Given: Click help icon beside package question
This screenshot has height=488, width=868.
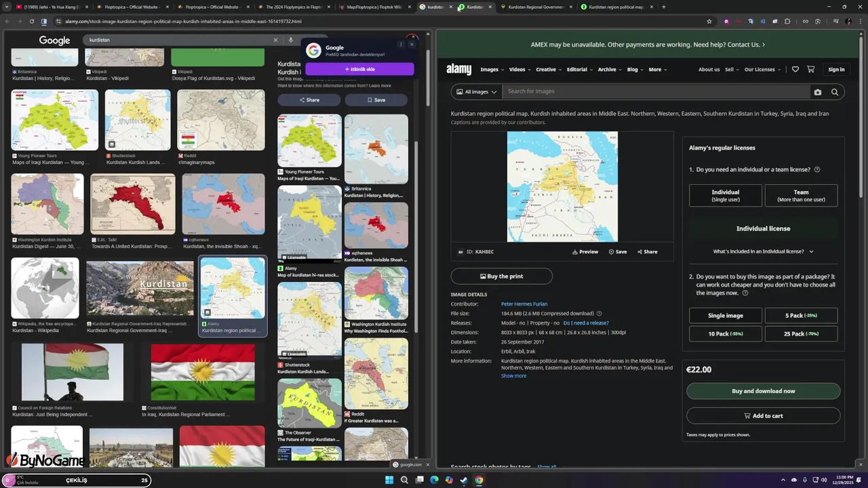Looking at the screenshot, I should [x=745, y=293].
